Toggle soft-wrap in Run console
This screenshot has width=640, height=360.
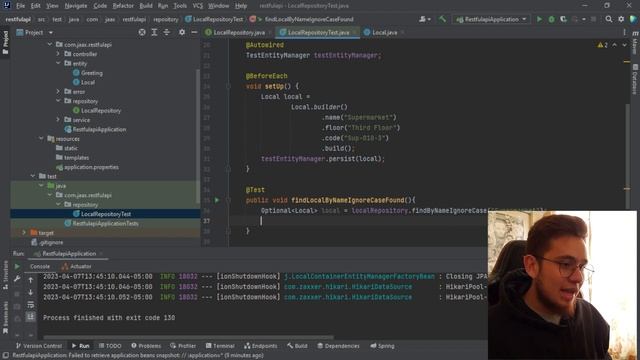31,304
